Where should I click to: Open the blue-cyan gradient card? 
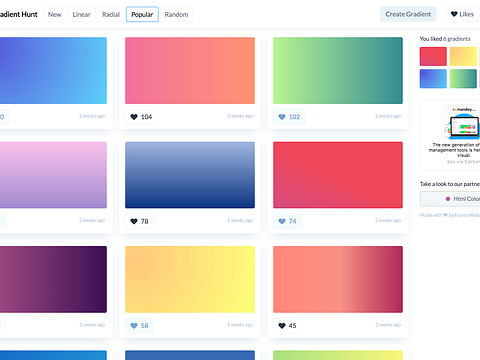click(53, 70)
